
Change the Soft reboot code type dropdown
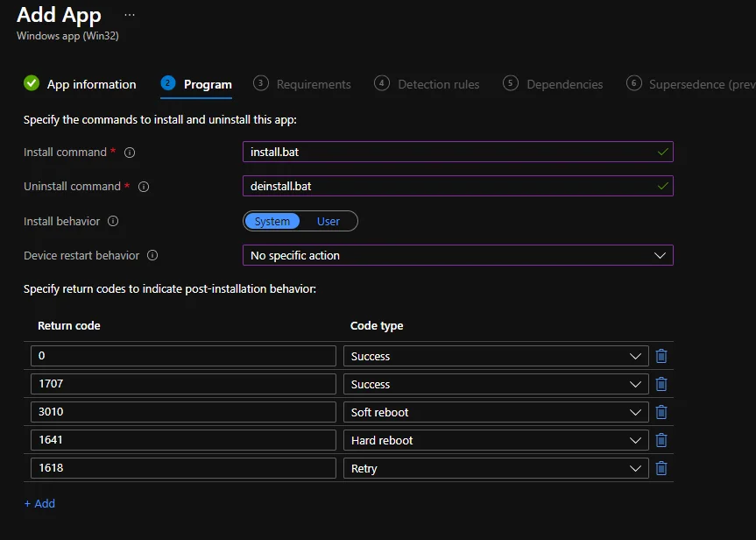click(496, 412)
